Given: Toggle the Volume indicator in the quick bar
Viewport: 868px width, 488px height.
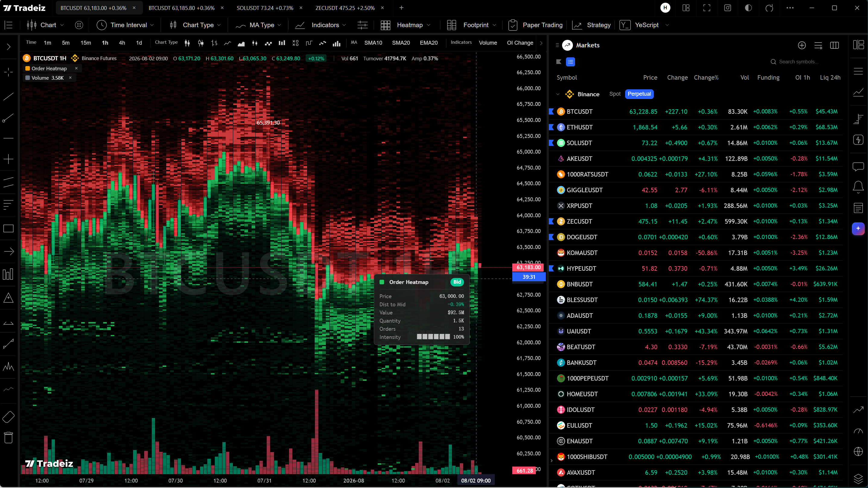Looking at the screenshot, I should click(488, 43).
